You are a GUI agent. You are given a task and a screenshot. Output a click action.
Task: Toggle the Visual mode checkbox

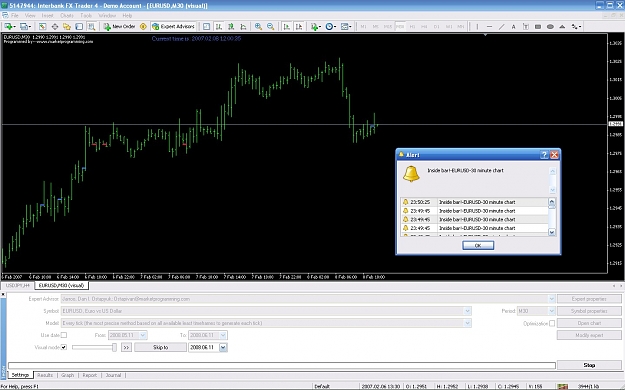pos(64,347)
